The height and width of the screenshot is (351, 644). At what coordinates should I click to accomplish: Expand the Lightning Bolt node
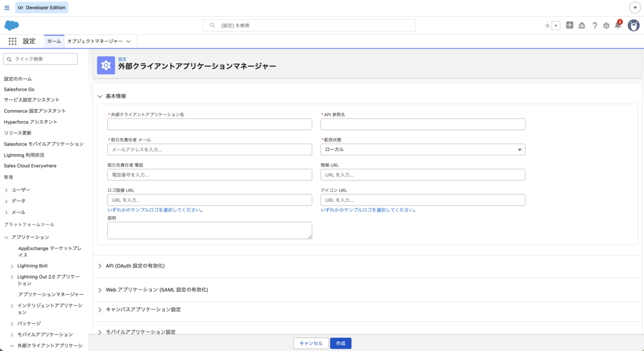[12, 266]
